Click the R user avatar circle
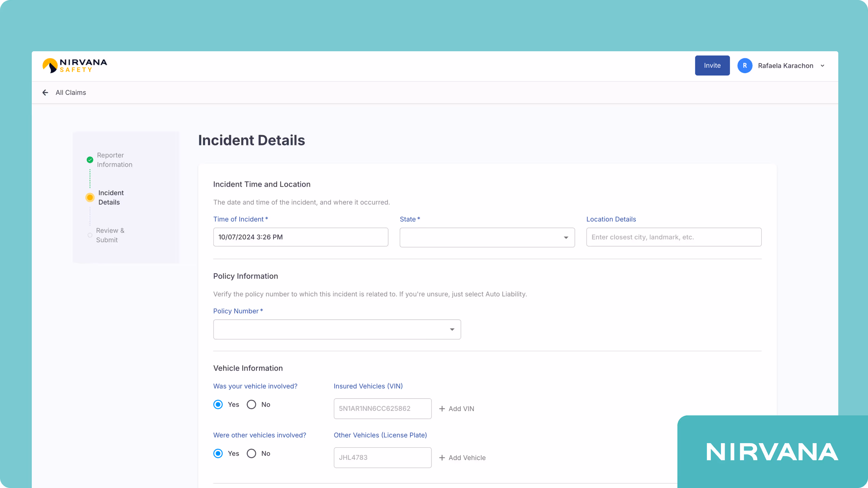The height and width of the screenshot is (488, 868). (745, 65)
